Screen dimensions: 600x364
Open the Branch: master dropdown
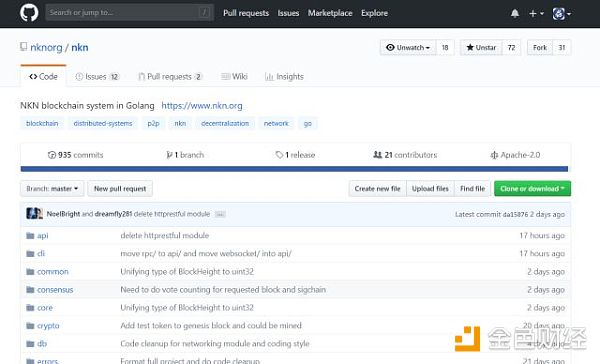tap(52, 189)
